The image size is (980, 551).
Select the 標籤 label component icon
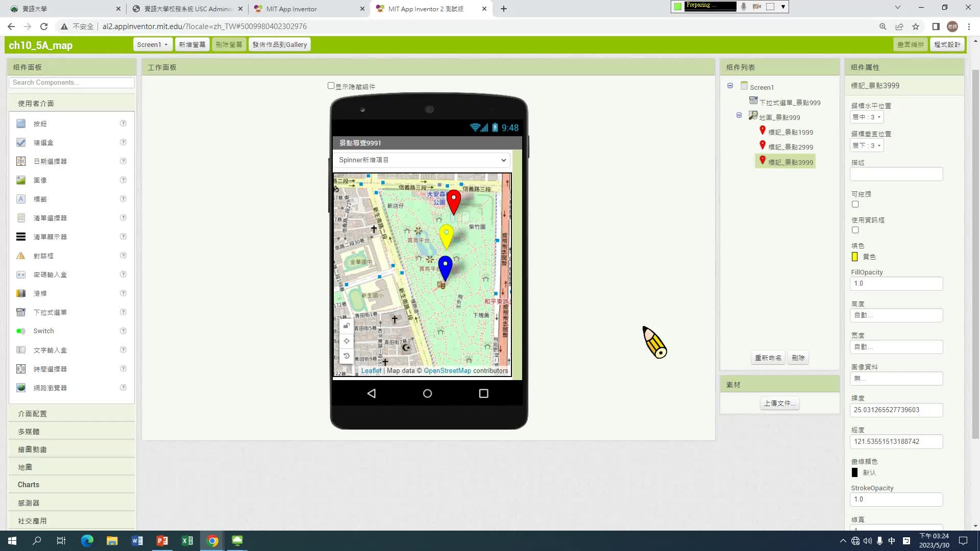(21, 199)
